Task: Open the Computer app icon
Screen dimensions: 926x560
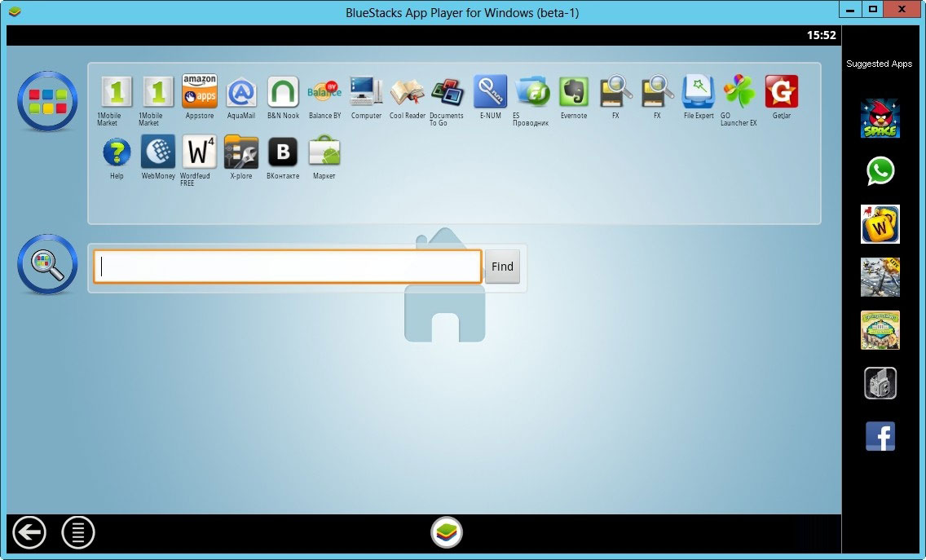Action: [366, 91]
